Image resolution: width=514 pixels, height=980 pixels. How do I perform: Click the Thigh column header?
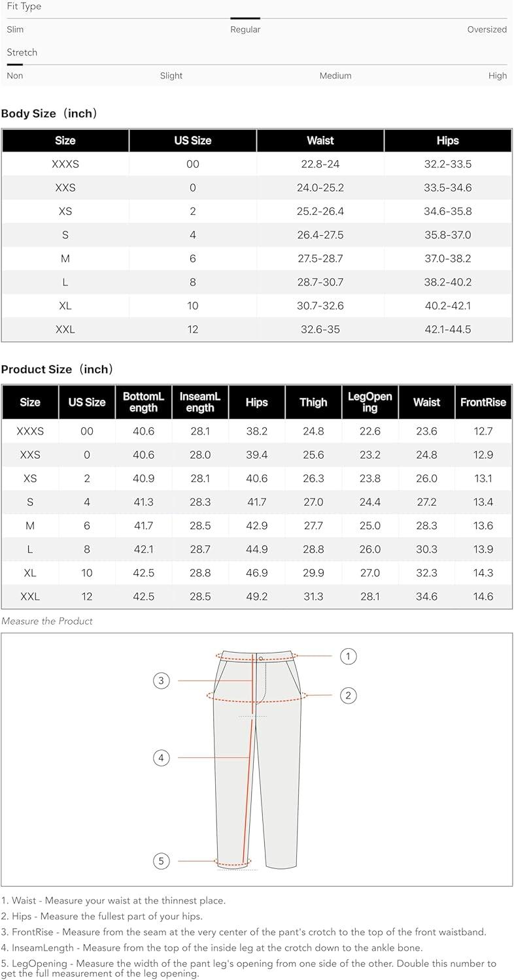[x=313, y=402]
